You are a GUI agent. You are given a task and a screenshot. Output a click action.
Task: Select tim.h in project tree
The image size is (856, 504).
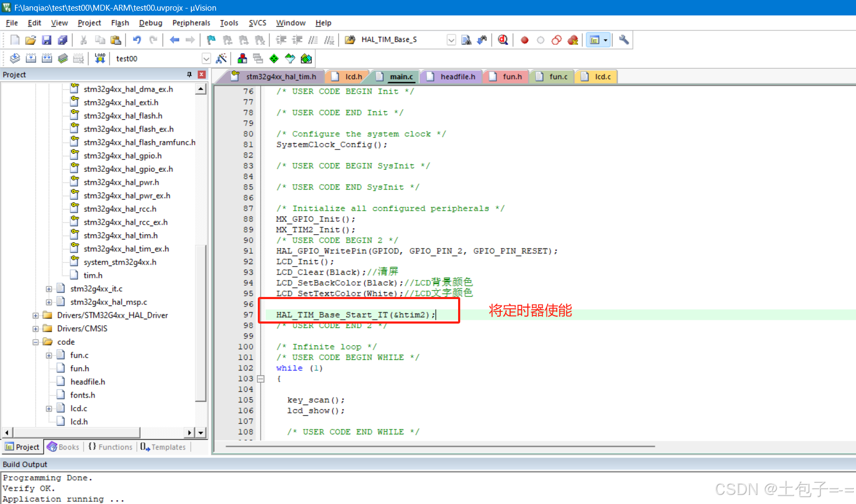(93, 276)
